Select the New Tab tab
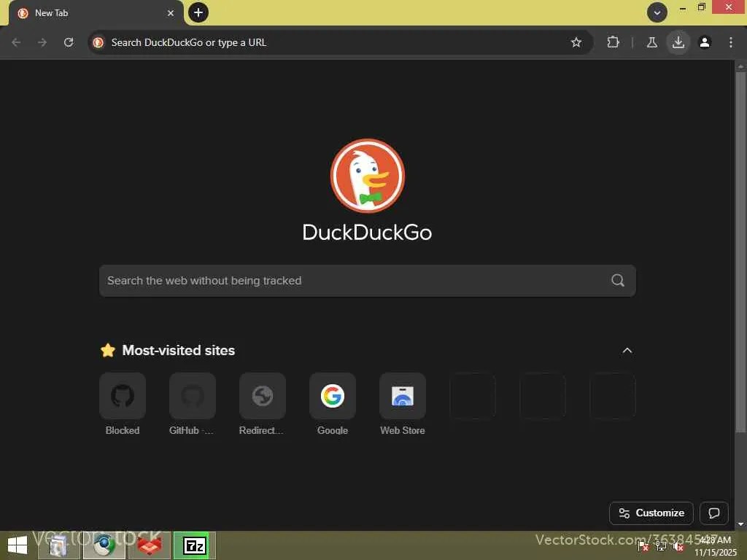 pos(96,13)
